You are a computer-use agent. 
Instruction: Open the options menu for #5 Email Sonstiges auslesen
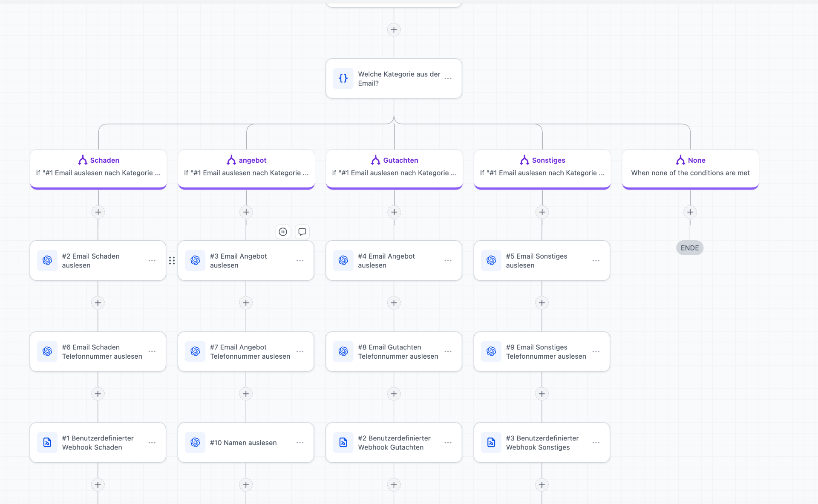click(x=596, y=260)
